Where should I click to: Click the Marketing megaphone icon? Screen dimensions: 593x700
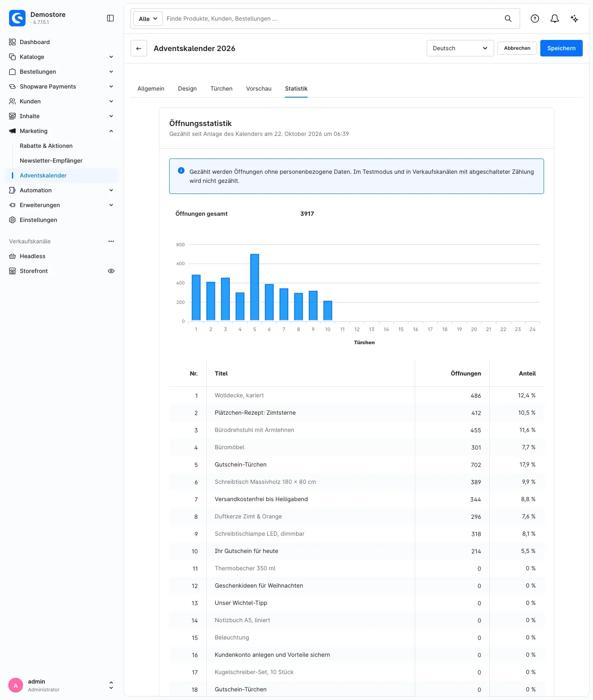coord(12,131)
